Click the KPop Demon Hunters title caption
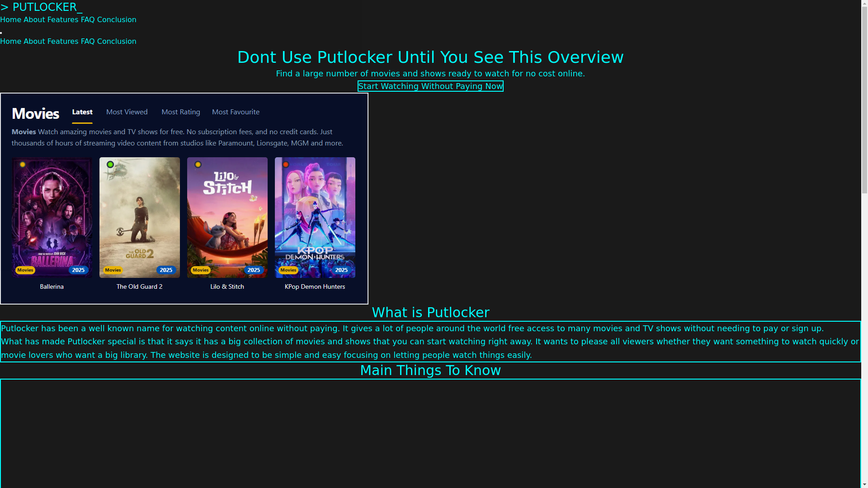This screenshot has width=868, height=488. tap(315, 287)
